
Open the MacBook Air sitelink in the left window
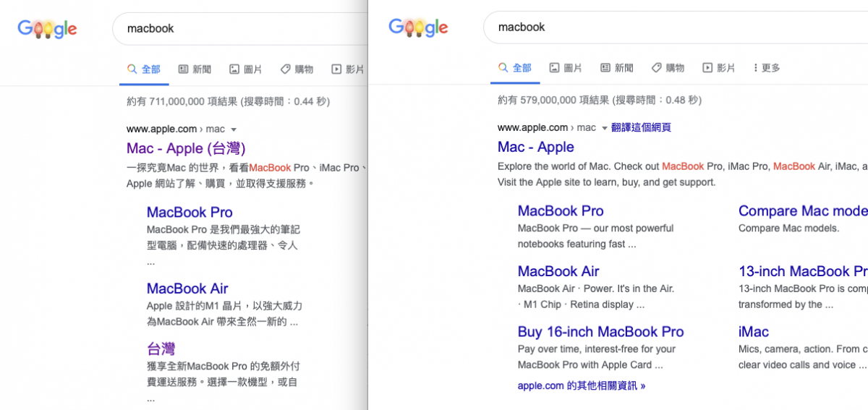187,288
